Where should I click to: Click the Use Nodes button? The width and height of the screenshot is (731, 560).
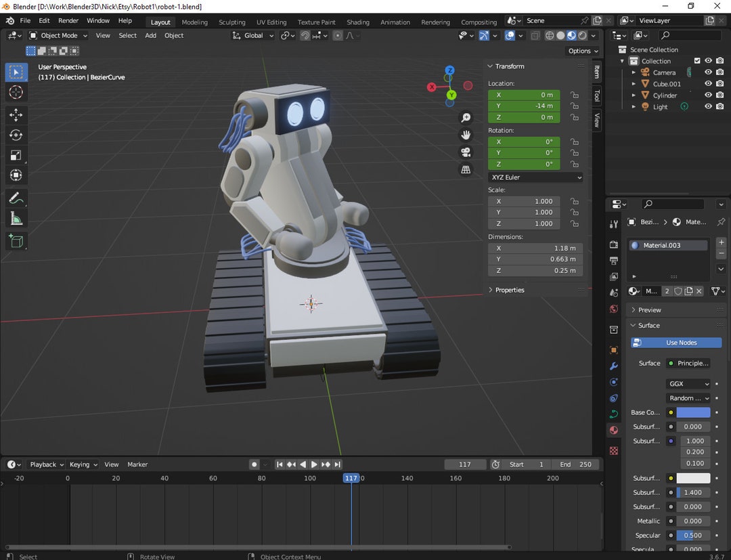[x=676, y=343]
